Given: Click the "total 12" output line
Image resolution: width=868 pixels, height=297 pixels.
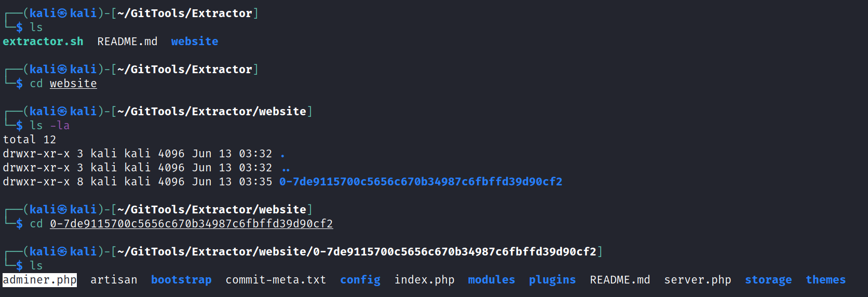Looking at the screenshot, I should (30, 140).
